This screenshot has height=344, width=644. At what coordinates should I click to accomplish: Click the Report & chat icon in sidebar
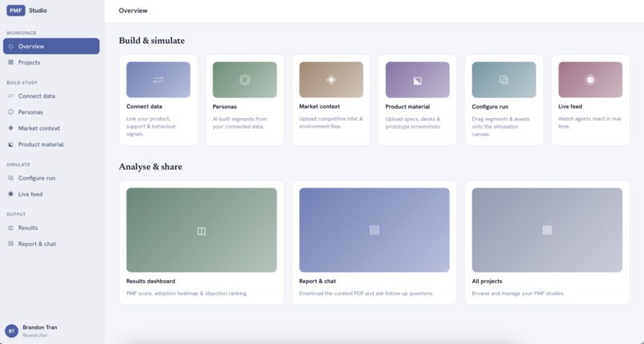pos(10,244)
